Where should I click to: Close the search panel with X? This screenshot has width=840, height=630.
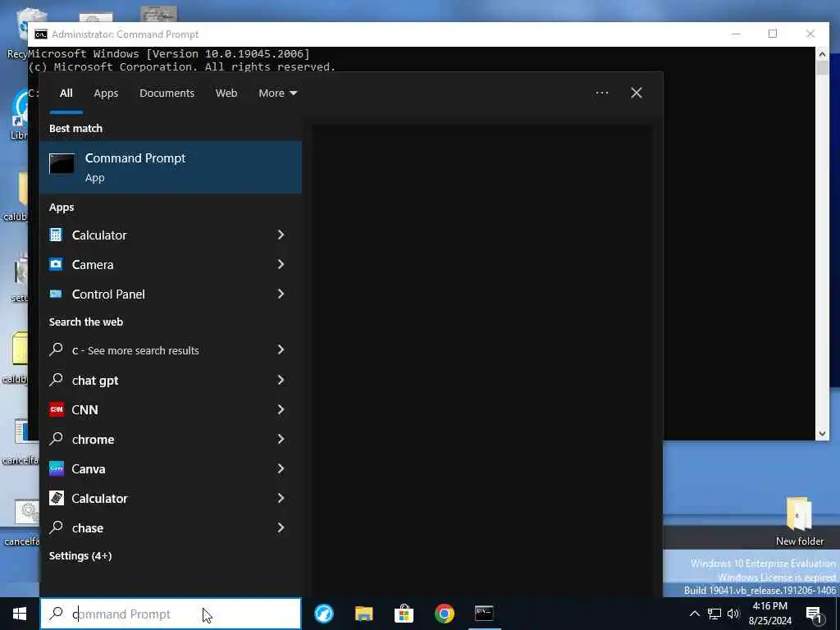[637, 94]
